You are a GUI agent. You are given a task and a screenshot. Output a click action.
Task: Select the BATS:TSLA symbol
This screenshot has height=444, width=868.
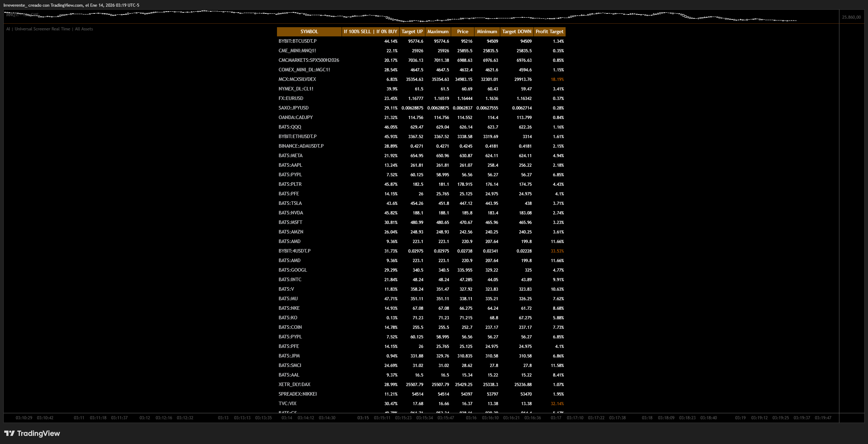point(290,203)
